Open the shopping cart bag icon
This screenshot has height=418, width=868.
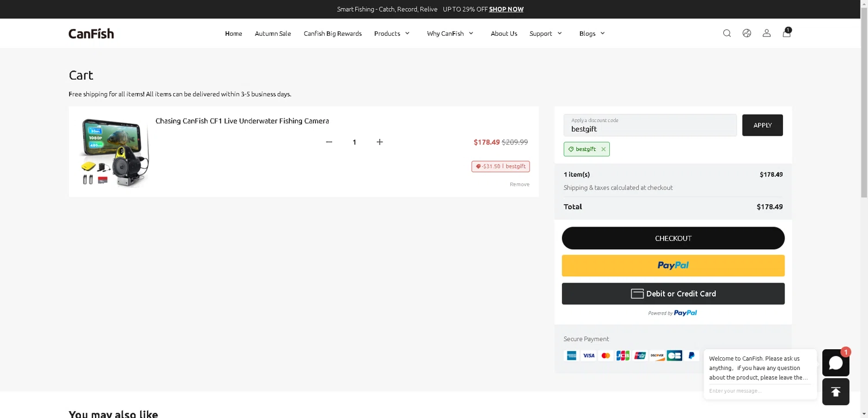coord(786,33)
